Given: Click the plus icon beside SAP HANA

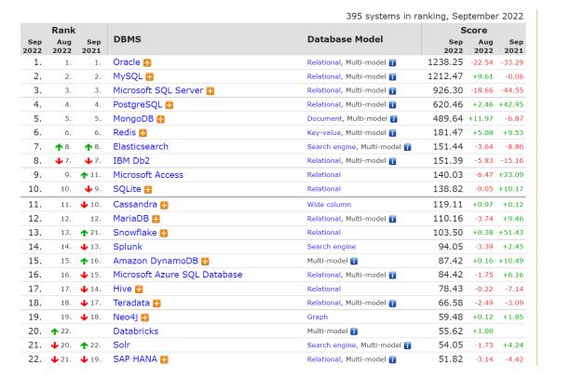Looking at the screenshot, I should [164, 359].
